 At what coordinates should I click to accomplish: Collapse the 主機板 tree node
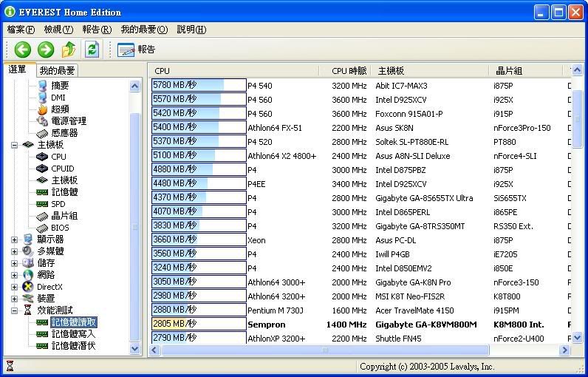14,145
